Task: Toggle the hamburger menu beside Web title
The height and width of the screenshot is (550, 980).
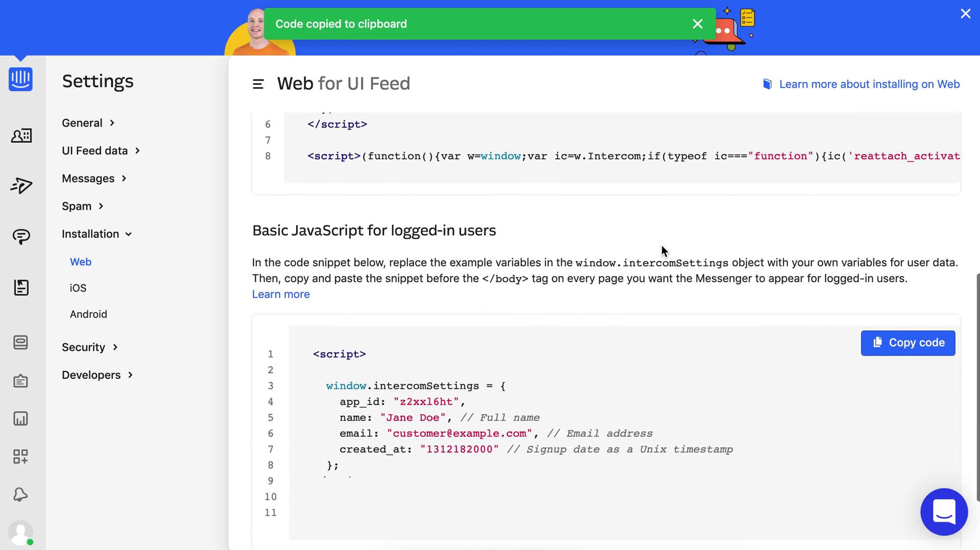Action: coord(258,84)
